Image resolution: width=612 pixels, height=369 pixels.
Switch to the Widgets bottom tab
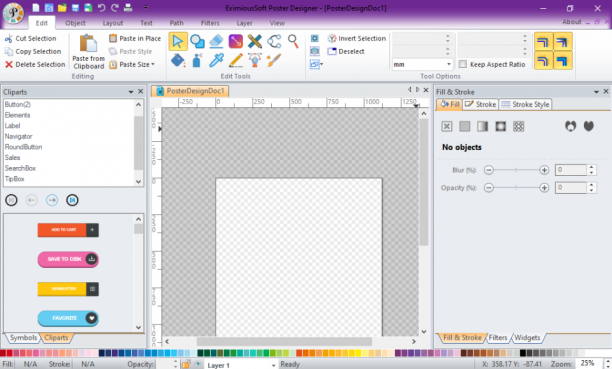tap(527, 338)
